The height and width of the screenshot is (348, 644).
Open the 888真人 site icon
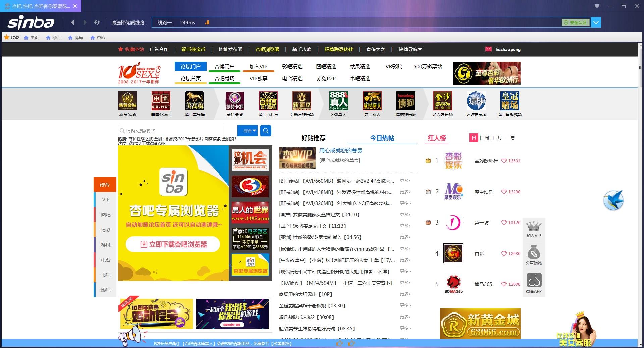tap(339, 101)
